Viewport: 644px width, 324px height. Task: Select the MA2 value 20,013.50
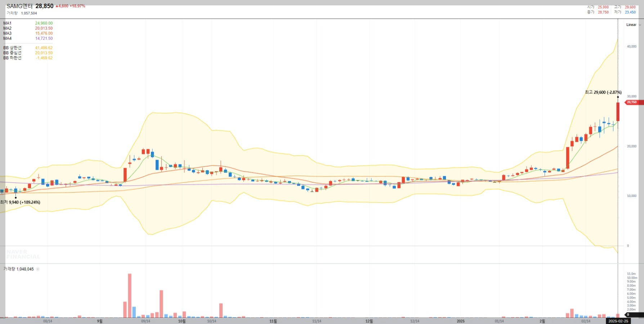pos(44,28)
